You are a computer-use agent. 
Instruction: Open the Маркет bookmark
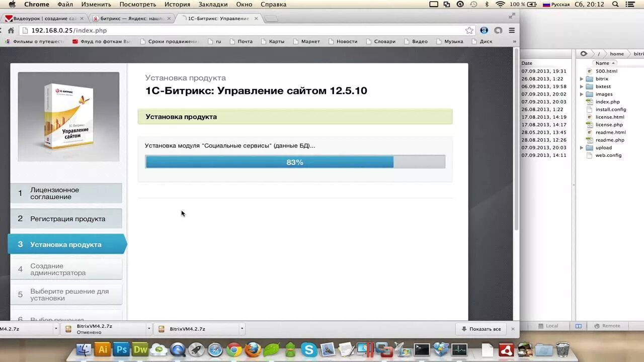(306, 41)
